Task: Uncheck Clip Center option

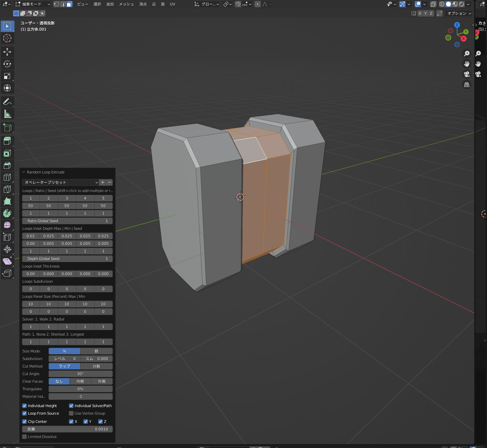Action: coord(24,422)
